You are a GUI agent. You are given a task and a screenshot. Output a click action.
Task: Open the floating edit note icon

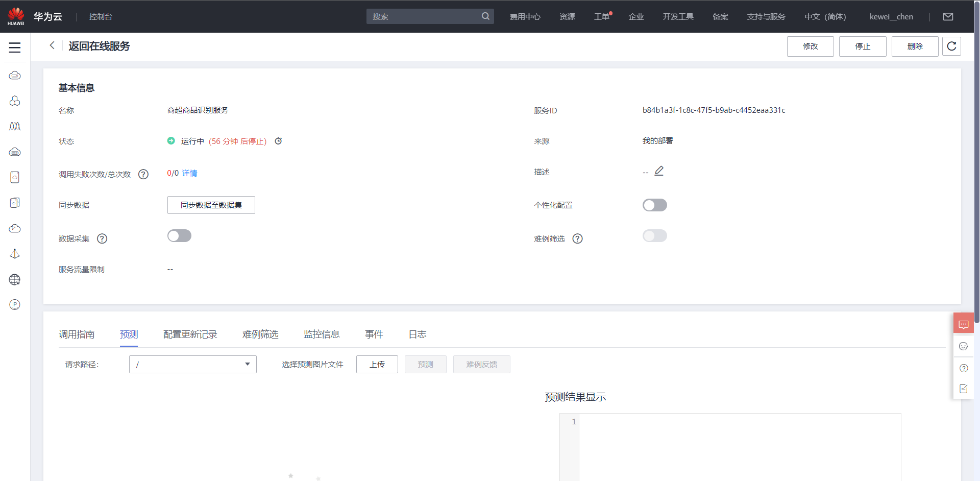964,389
